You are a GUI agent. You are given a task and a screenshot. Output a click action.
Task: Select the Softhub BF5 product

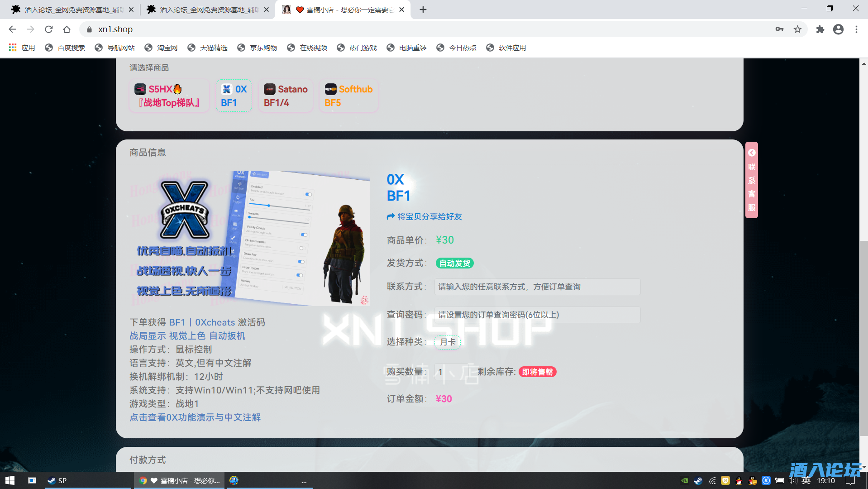[x=348, y=96]
